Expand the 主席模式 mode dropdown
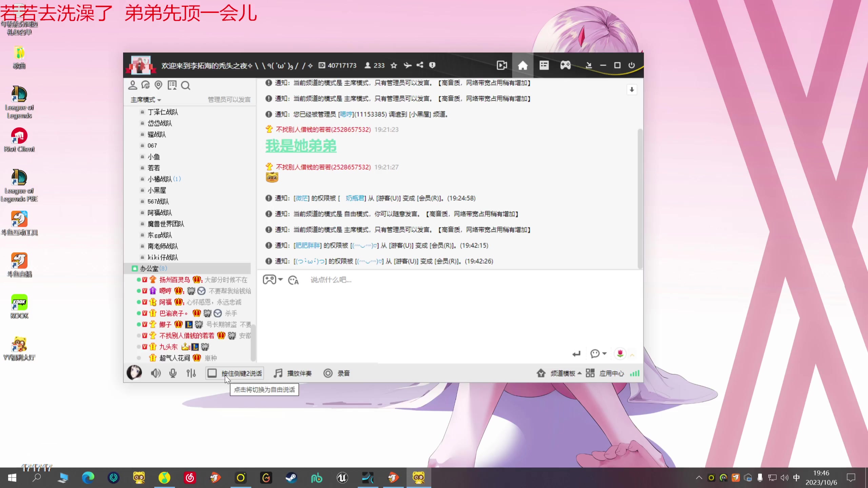This screenshot has height=488, width=868. click(146, 100)
